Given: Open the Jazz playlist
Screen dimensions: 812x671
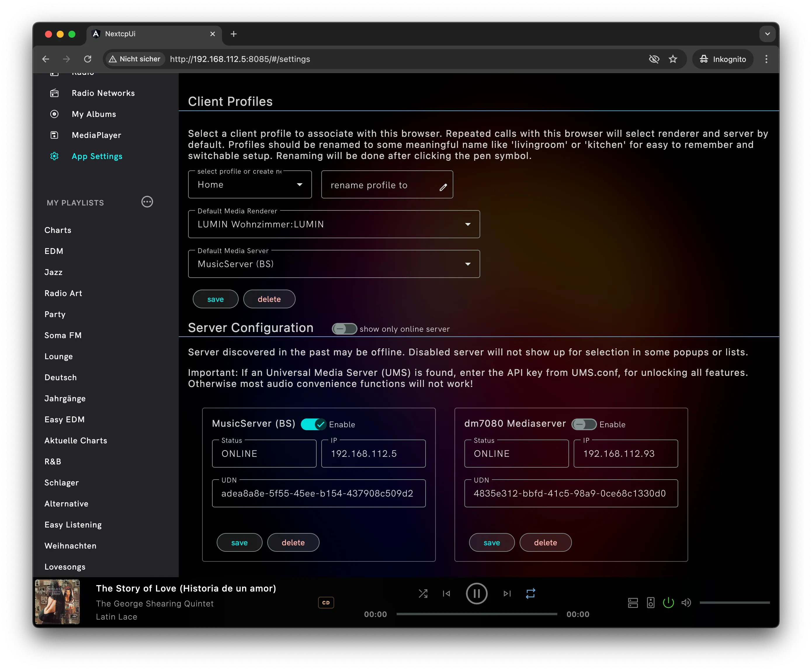Looking at the screenshot, I should [53, 272].
